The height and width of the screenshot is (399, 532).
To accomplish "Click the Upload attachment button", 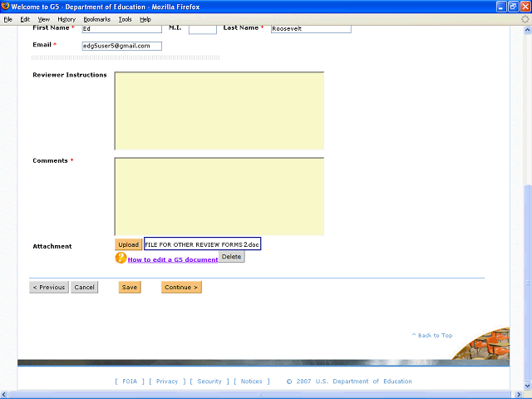I will tap(128, 244).
